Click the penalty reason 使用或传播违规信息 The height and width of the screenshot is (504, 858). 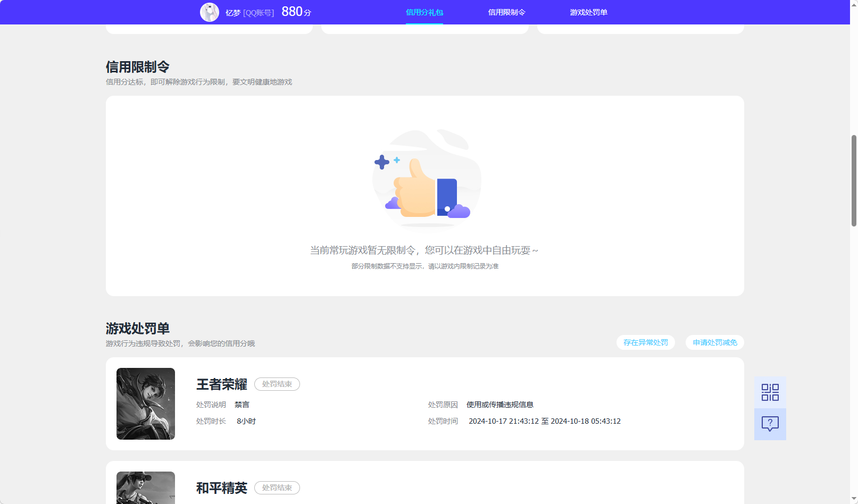pos(500,405)
